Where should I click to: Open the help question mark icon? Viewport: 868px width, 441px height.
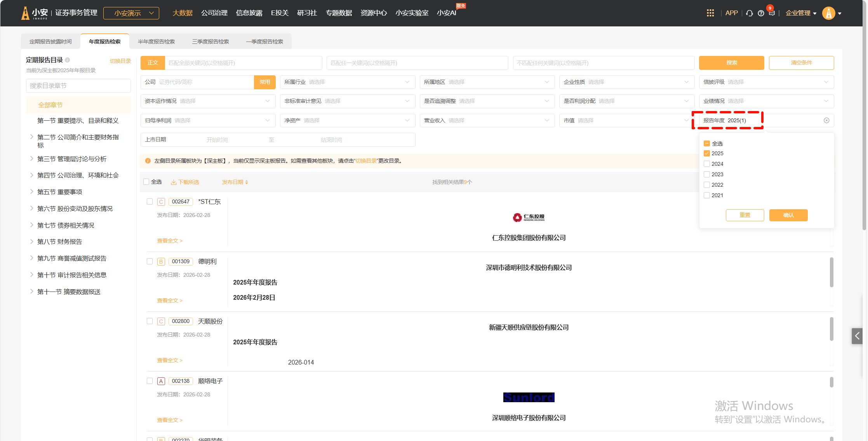click(x=761, y=13)
